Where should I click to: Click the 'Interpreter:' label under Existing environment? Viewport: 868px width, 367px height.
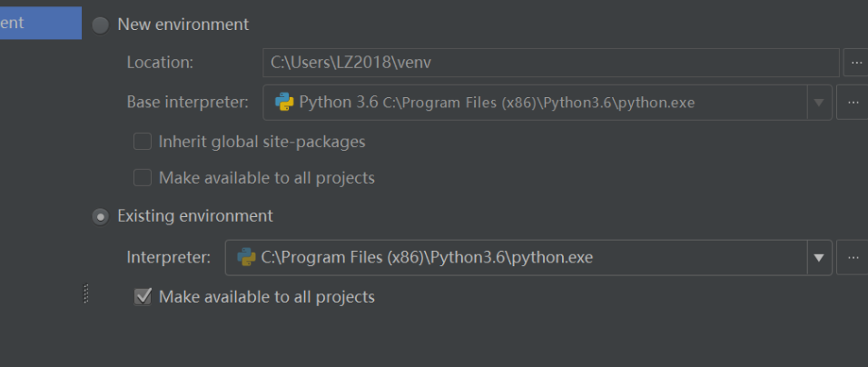click(x=169, y=258)
